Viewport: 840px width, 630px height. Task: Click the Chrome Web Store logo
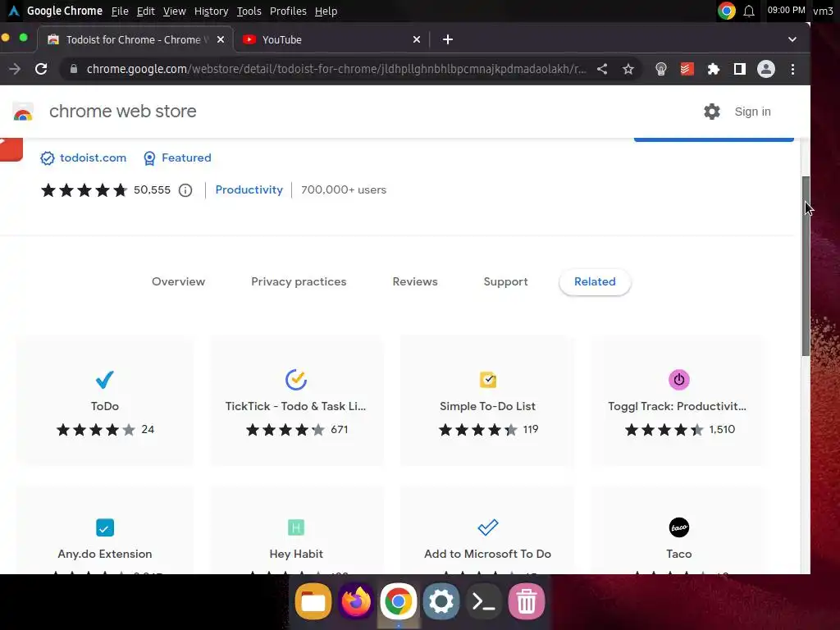tap(23, 112)
